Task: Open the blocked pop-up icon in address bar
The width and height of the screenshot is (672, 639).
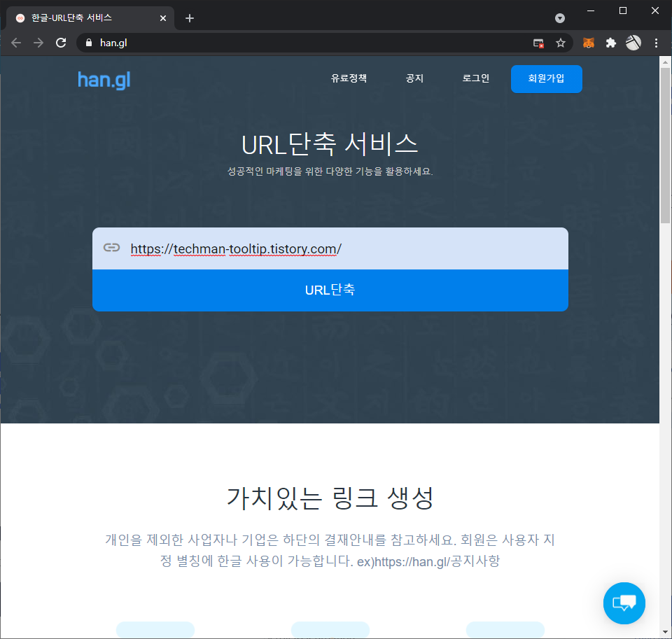Action: [x=538, y=43]
